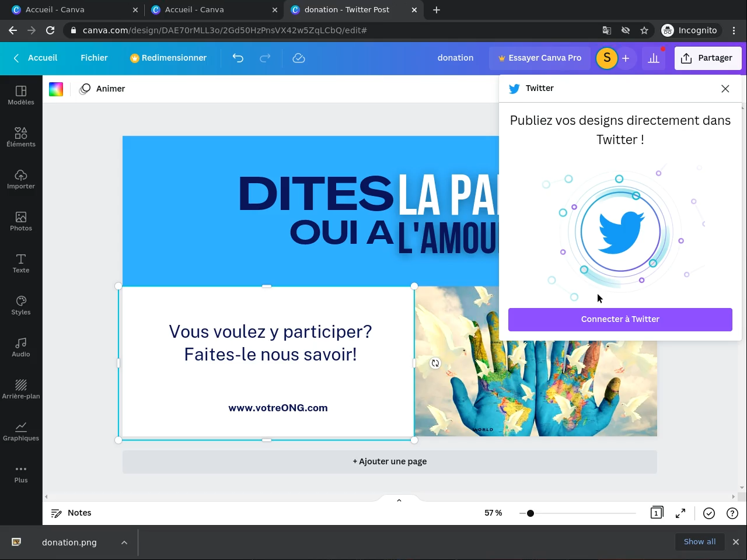Open the help question mark icon

732,513
